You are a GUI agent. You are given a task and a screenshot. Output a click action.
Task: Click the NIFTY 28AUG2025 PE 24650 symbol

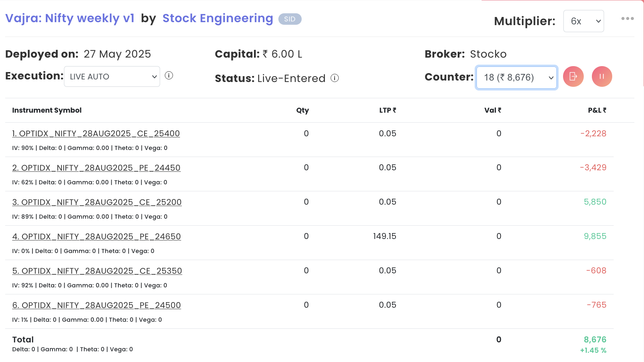point(96,236)
